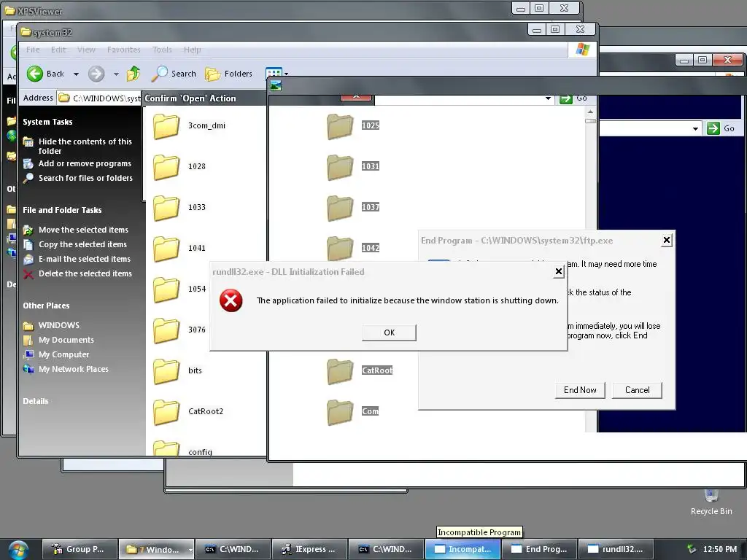Open the Edit menu in system32
Image resolution: width=747 pixels, height=560 pixels.
[x=58, y=50]
